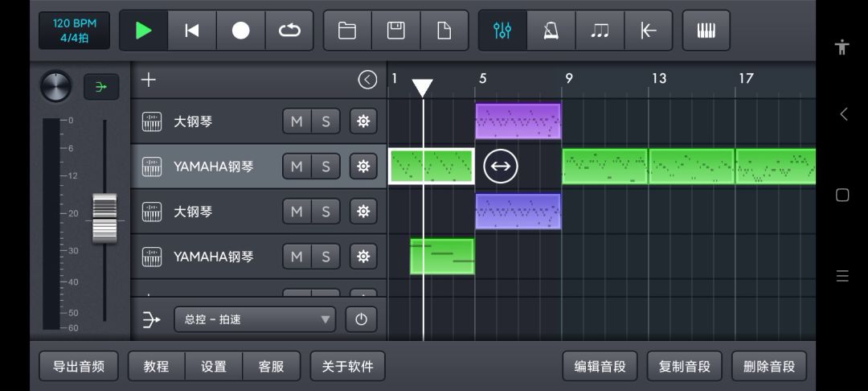Mute the first 大钢琴 track
868x391 pixels.
click(x=297, y=121)
